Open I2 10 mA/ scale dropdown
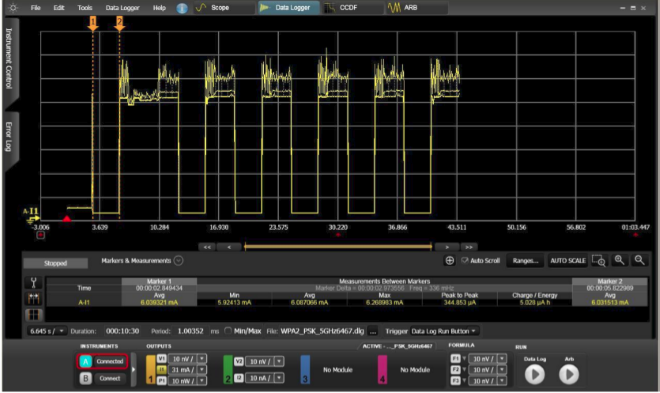 coord(279,378)
